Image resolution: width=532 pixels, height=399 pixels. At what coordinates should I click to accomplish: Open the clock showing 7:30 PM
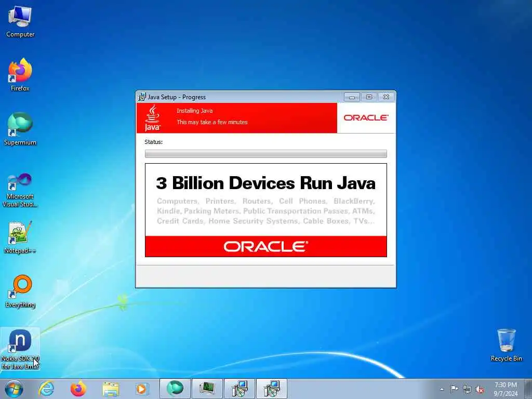click(506, 389)
